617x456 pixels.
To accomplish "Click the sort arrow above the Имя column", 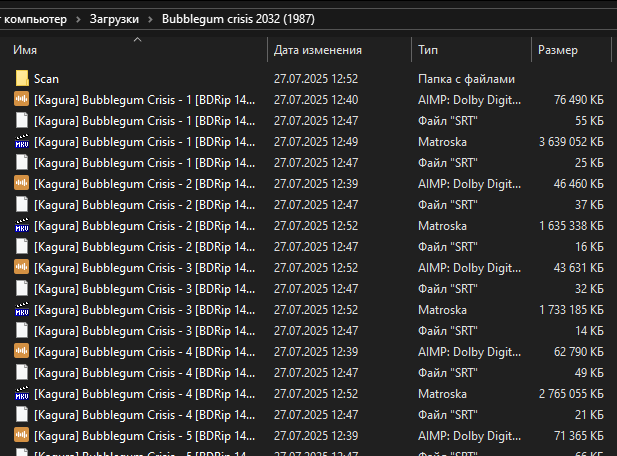I will [x=137, y=40].
